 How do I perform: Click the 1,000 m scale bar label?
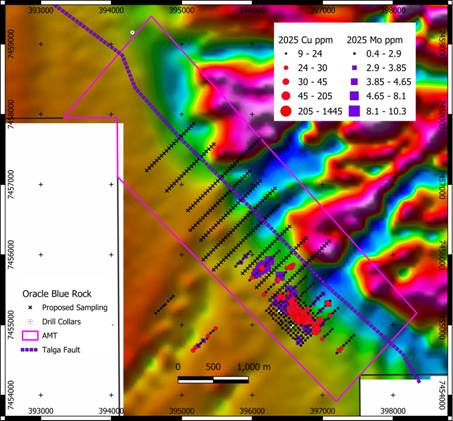pyautogui.click(x=254, y=367)
